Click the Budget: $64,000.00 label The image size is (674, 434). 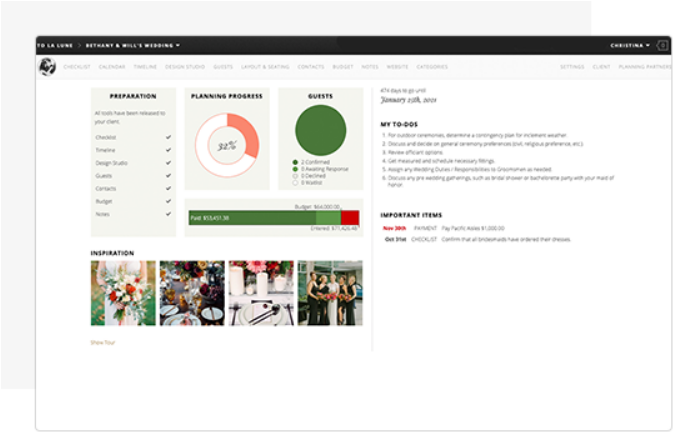click(x=317, y=207)
